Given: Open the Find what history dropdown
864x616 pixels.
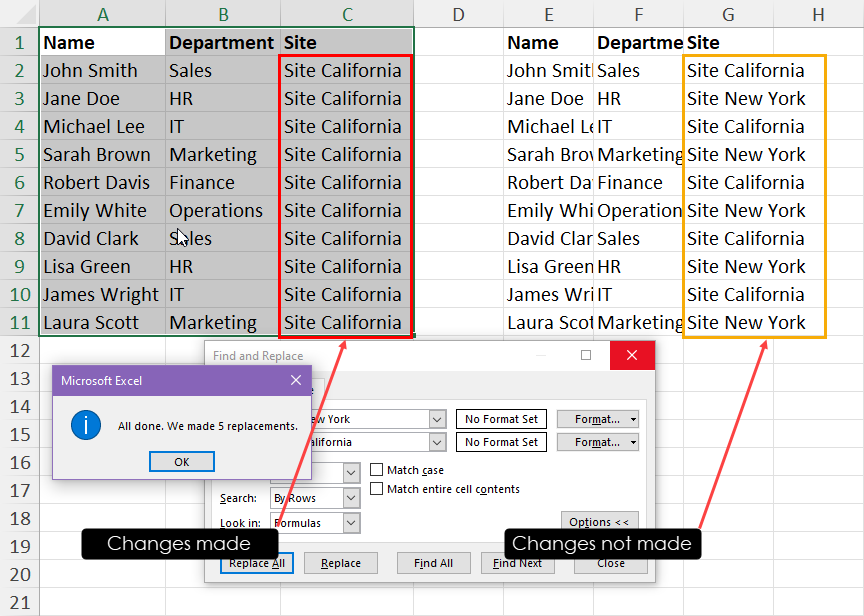Looking at the screenshot, I should (437, 419).
